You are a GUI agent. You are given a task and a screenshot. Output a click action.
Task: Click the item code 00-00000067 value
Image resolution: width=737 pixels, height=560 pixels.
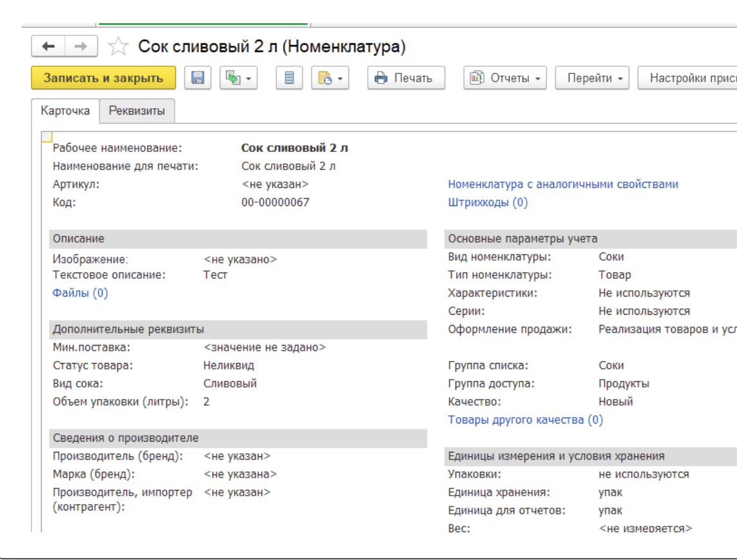(x=275, y=202)
